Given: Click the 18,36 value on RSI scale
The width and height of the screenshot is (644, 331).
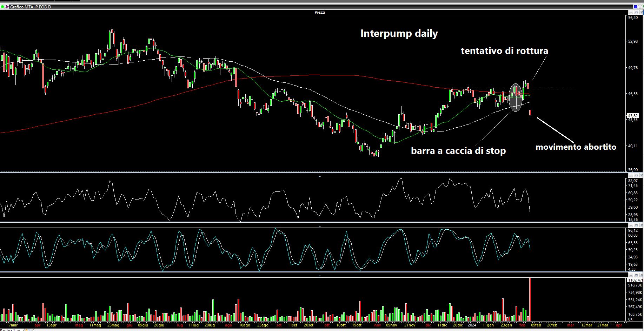Looking at the screenshot, I should coord(633,219).
